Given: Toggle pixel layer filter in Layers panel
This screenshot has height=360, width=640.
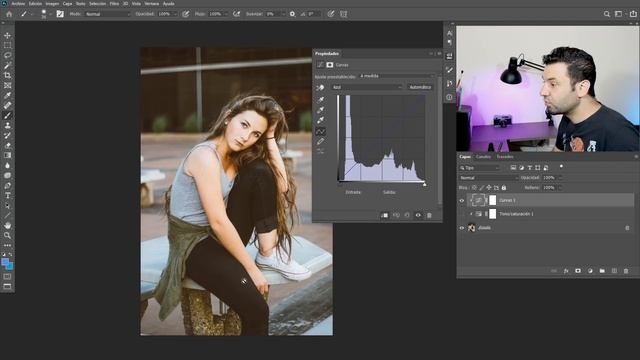Looking at the screenshot, I should pyautogui.click(x=513, y=168).
